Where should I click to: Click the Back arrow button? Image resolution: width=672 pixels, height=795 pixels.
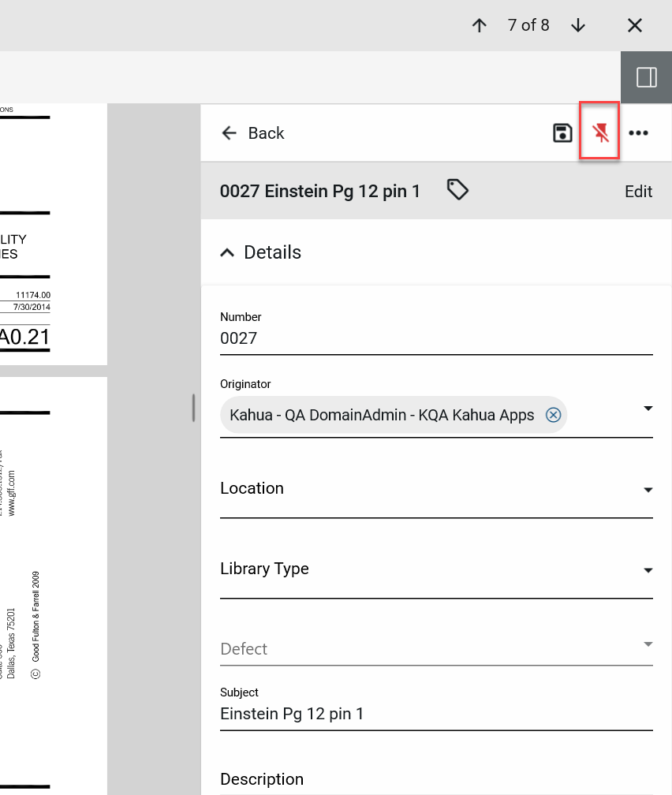coord(252,133)
